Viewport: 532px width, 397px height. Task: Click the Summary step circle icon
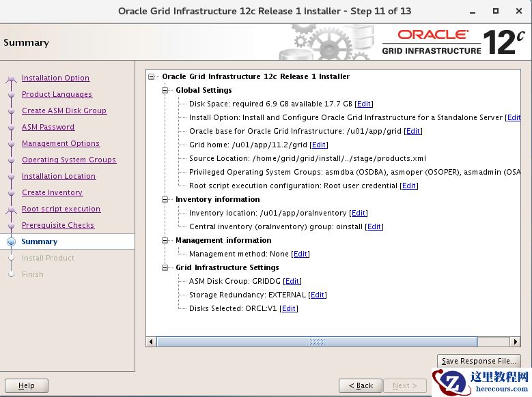11,241
